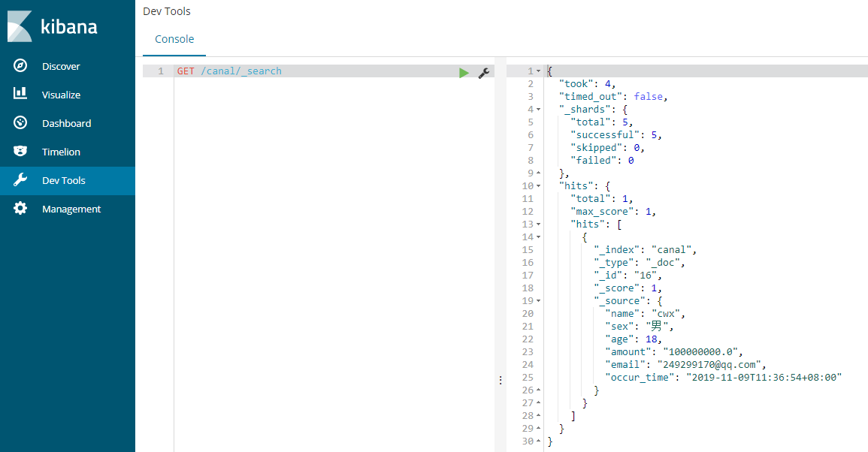The image size is (868, 452).
Task: Click the Dev Tools page title
Action: pyautogui.click(x=167, y=11)
